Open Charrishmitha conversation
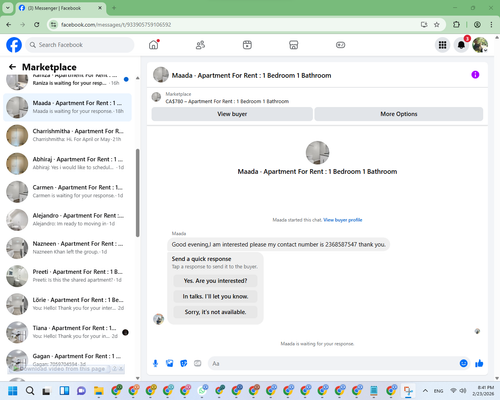The image size is (500, 400). [x=67, y=135]
